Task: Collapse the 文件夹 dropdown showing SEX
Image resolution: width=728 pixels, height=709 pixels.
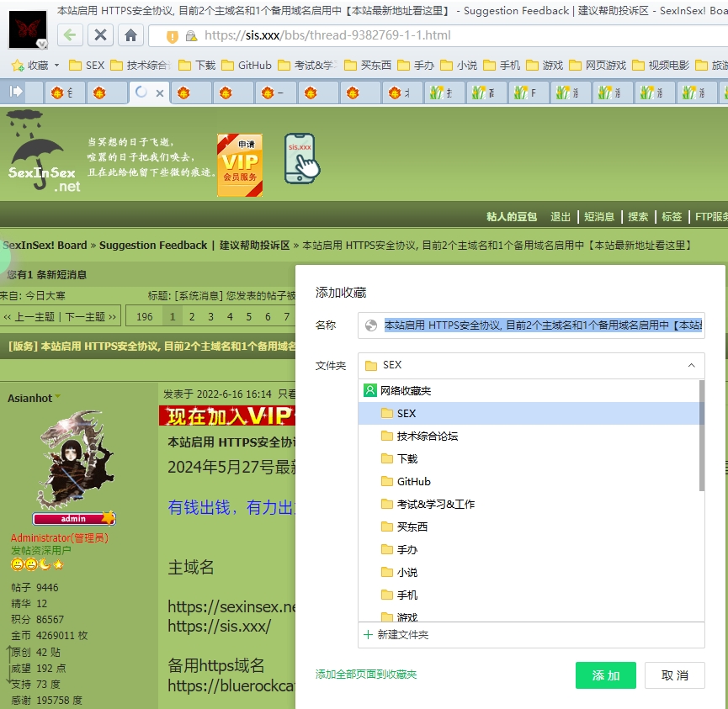Action: pos(691,366)
